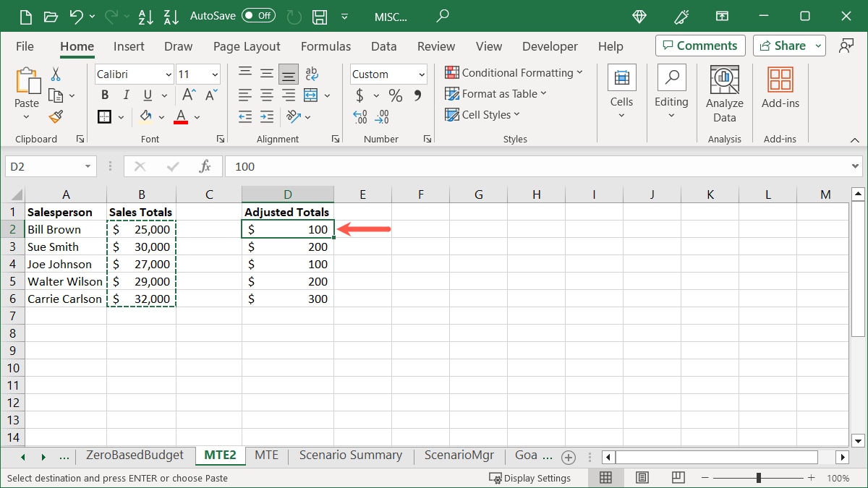Click Format as Table
This screenshot has height=488, width=868.
[496, 93]
